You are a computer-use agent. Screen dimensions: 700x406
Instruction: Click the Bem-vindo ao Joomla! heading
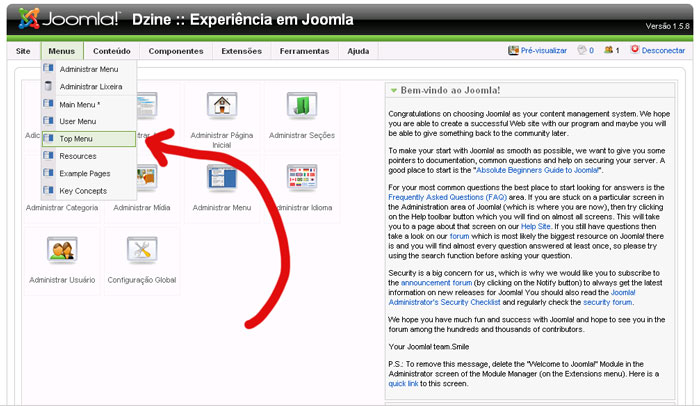pyautogui.click(x=450, y=90)
